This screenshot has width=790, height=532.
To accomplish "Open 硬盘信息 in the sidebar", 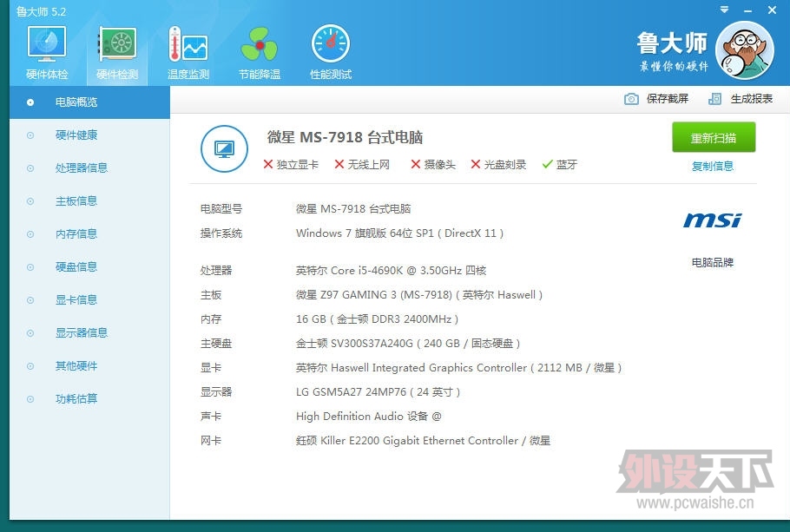I will pos(89,266).
